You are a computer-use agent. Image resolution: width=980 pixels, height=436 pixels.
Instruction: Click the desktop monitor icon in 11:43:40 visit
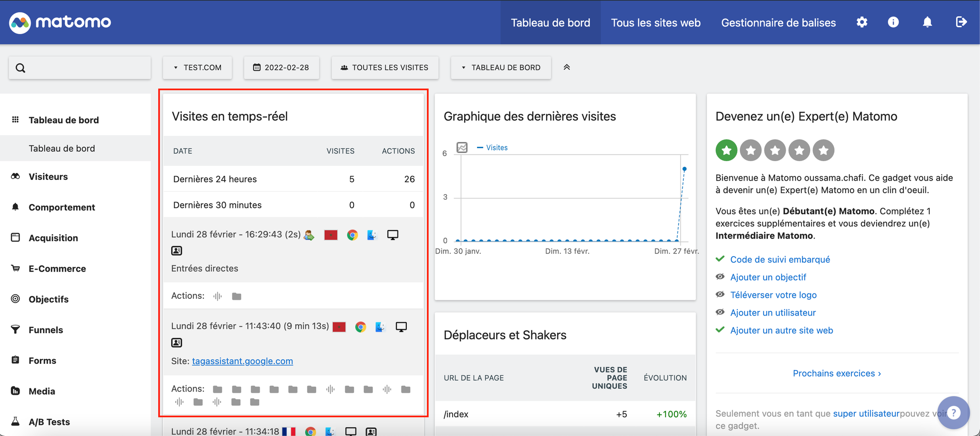click(401, 327)
